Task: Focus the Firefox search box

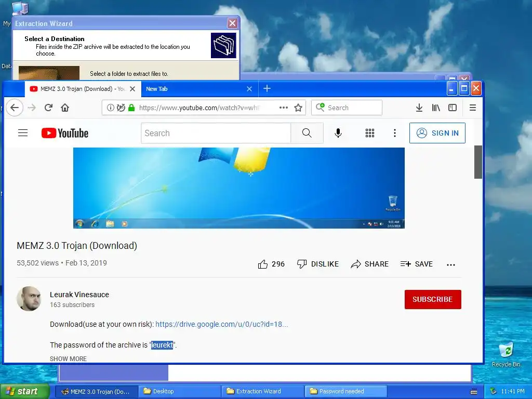Action: (347, 108)
